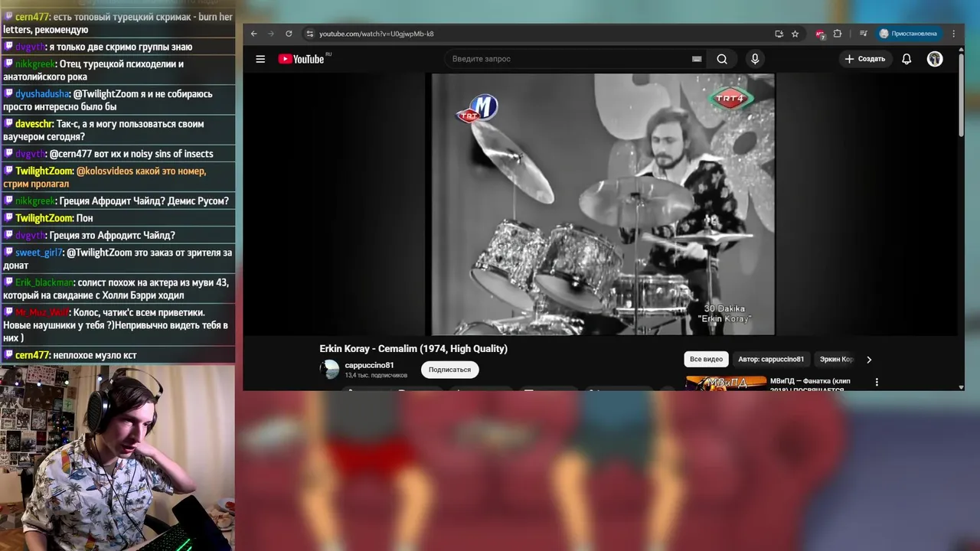Open the Chrome three-dot menu
This screenshot has width=980, height=551.
click(953, 34)
